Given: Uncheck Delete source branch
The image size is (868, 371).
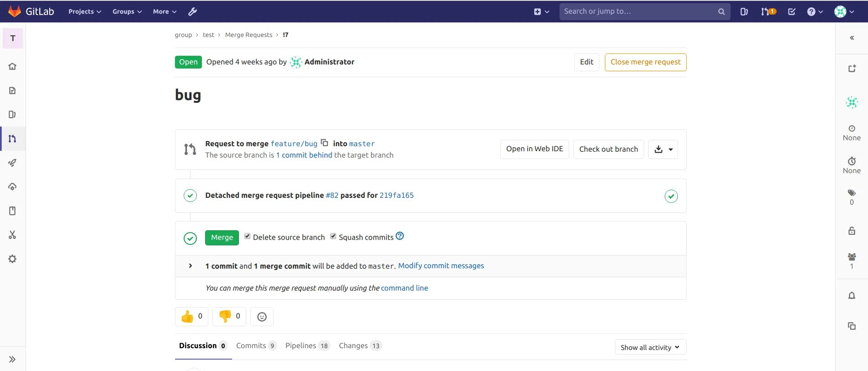Looking at the screenshot, I should [x=247, y=236].
